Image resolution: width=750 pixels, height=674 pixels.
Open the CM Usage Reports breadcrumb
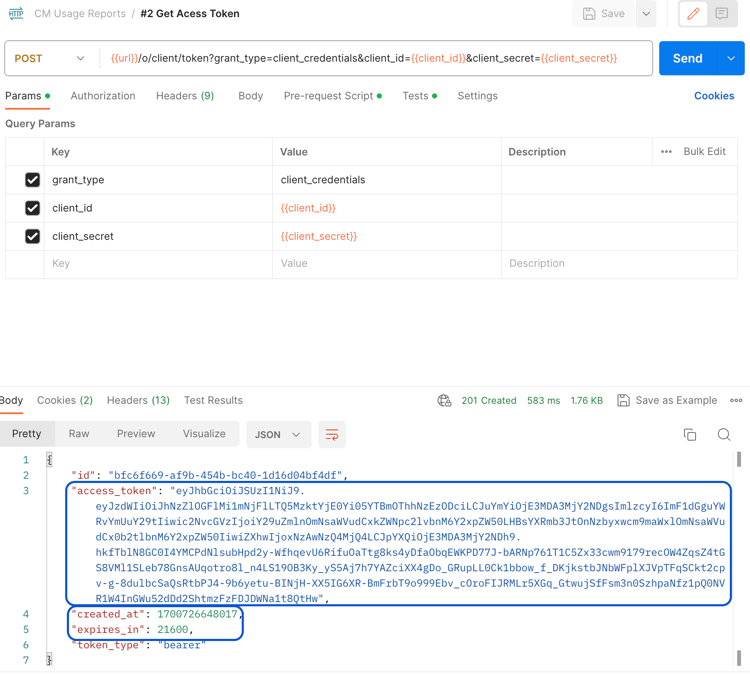(x=80, y=13)
